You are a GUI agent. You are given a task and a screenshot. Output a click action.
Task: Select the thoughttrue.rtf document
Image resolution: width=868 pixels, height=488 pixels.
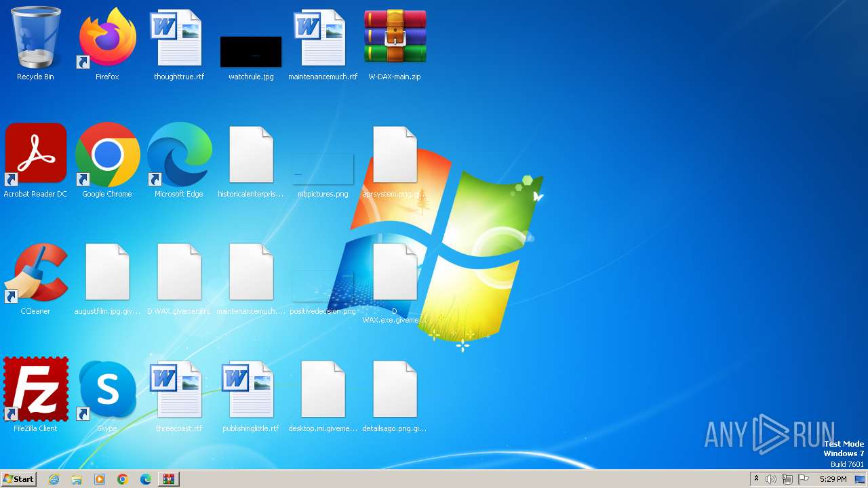(179, 44)
